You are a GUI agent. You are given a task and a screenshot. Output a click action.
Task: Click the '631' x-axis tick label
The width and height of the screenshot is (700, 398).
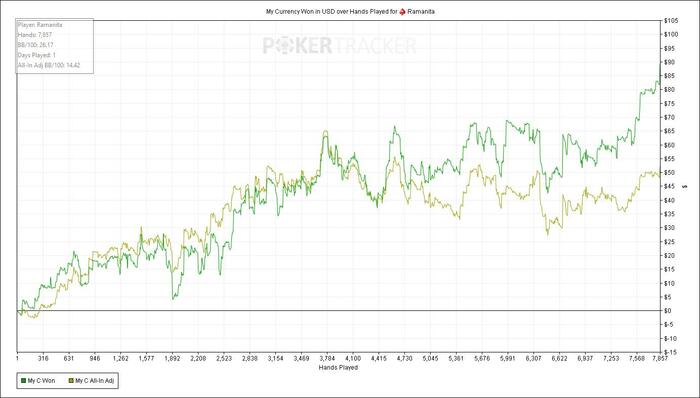[69, 358]
